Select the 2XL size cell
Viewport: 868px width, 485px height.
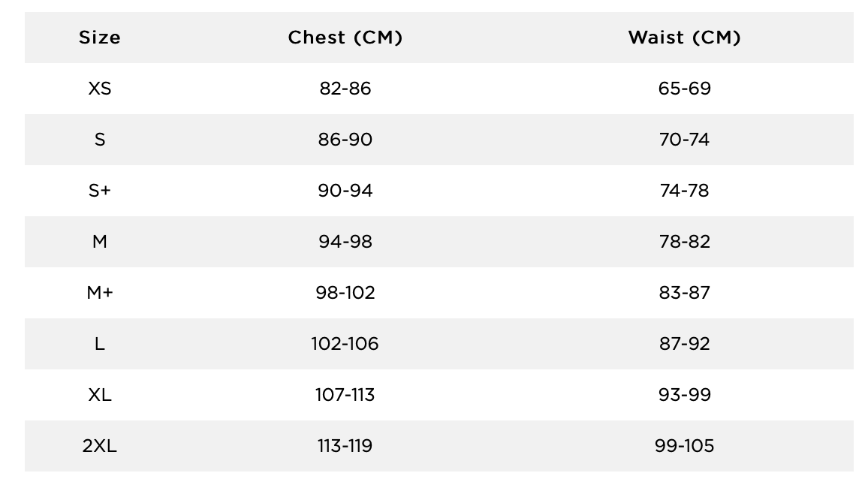tap(100, 446)
